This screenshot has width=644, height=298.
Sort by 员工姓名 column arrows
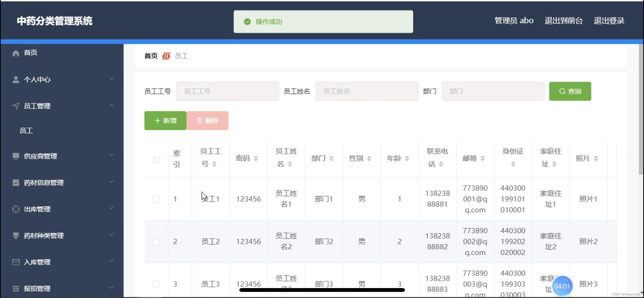coord(290,164)
